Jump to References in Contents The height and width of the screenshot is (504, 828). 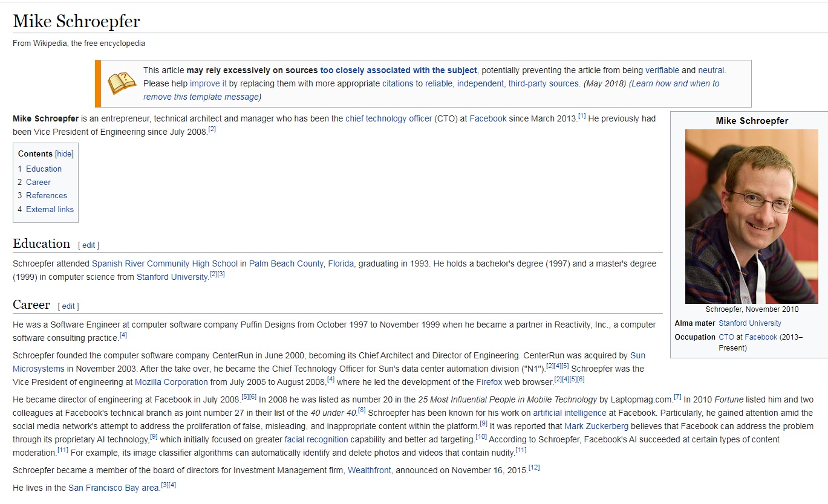coord(47,195)
